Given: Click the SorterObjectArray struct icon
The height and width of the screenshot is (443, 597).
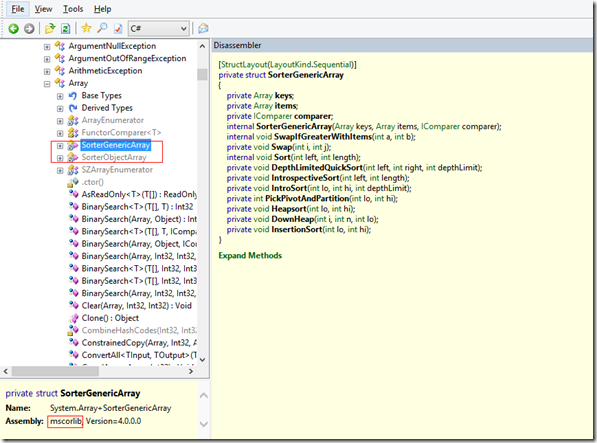Looking at the screenshot, I should (x=73, y=158).
